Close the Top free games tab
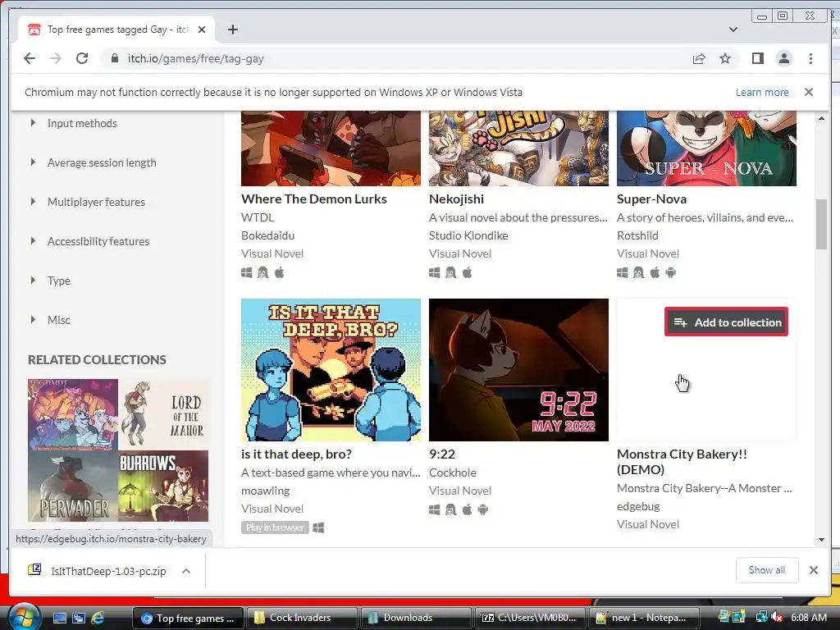The image size is (840, 630). (202, 30)
